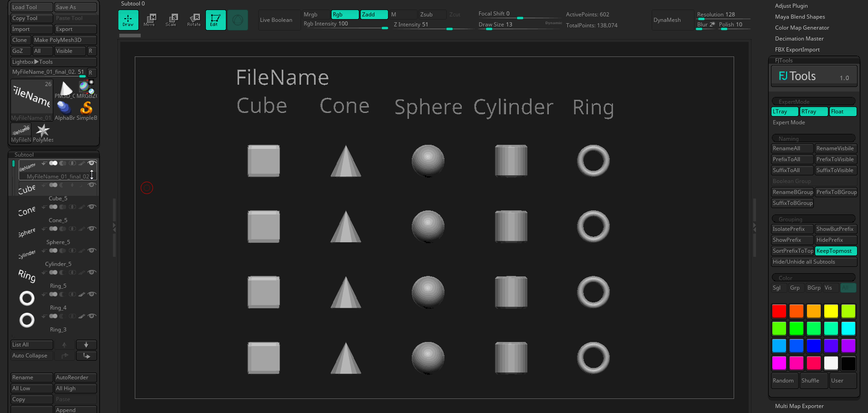Click the start-group arrow icon on Cube_5 row
Screen dimensions: 868x413
pos(44,185)
